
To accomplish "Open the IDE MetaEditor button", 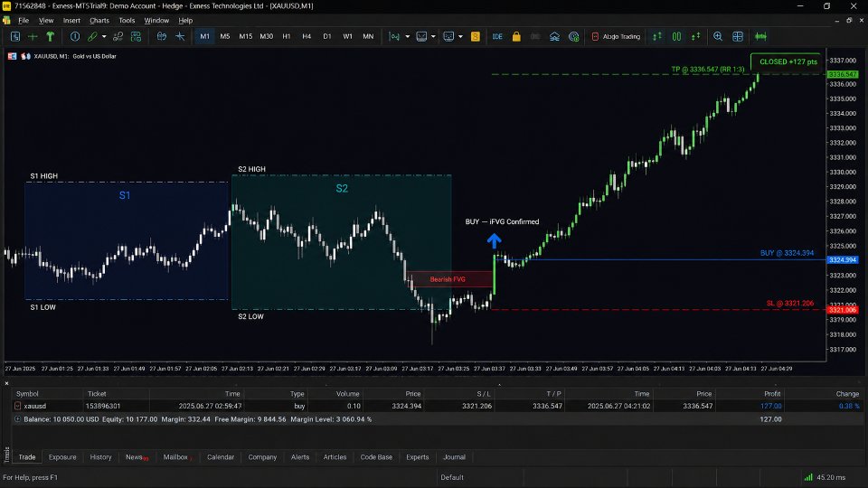I will [x=497, y=36].
